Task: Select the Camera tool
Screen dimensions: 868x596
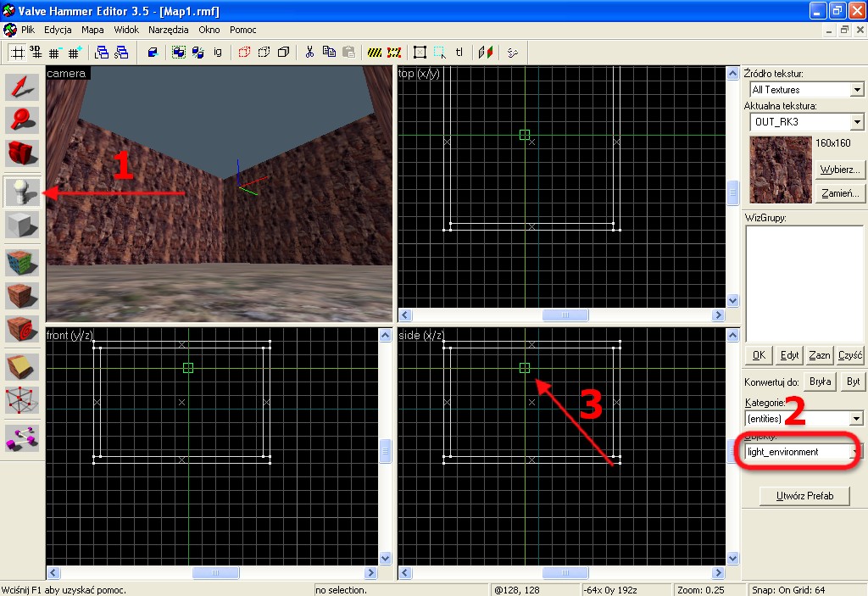Action: (22, 153)
